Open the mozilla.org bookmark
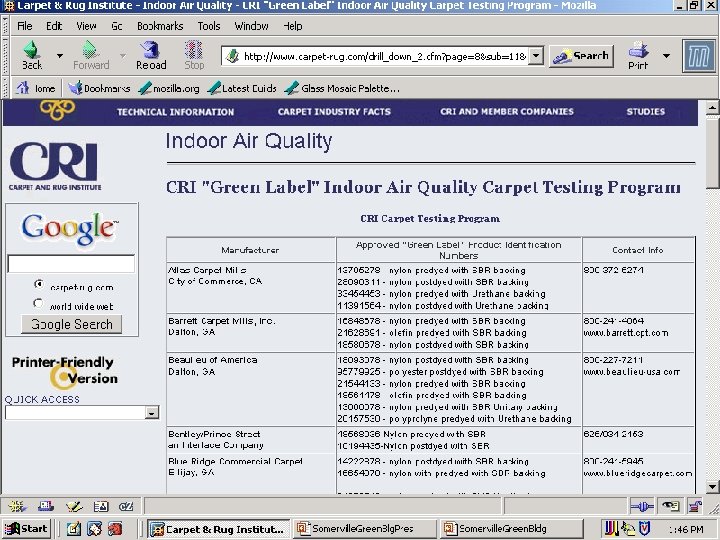Screen dimensions: 720x540 [169, 88]
